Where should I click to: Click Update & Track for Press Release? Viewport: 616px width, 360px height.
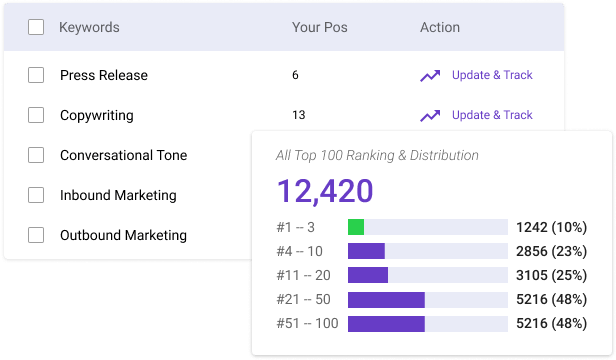[492, 75]
